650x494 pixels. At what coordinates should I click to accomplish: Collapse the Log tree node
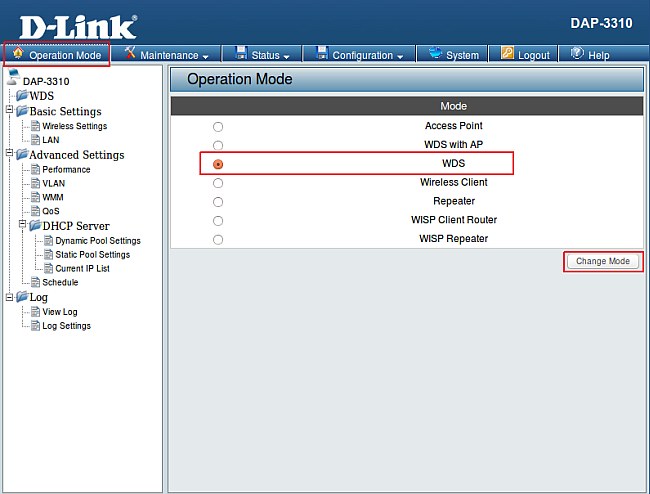pyautogui.click(x=9, y=297)
